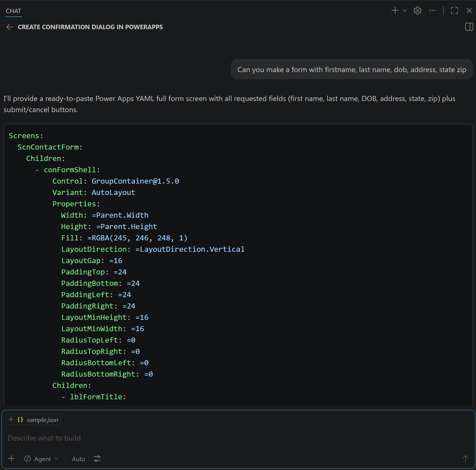Open the new chat dropdown arrow
The height and width of the screenshot is (470, 476).
pos(405,11)
